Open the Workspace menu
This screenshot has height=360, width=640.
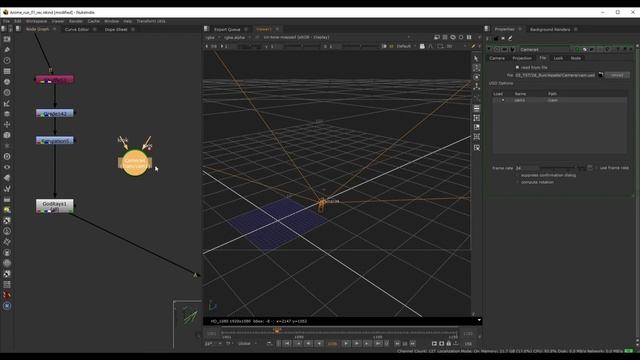tap(36, 21)
